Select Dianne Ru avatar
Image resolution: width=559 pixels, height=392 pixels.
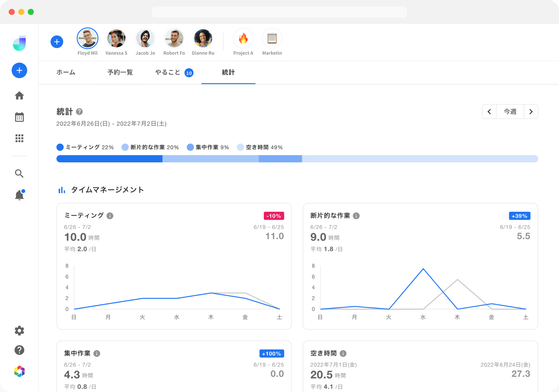tap(203, 38)
